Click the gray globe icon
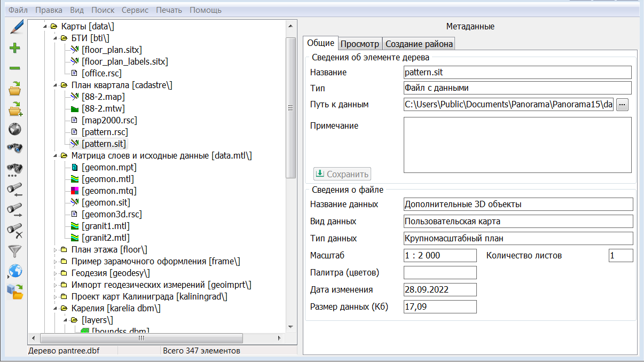This screenshot has width=644, height=362. point(15,129)
